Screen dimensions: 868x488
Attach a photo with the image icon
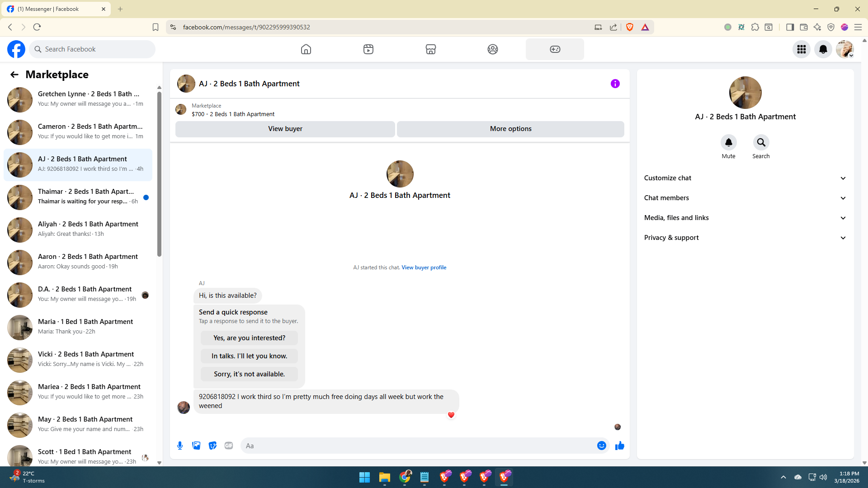pos(196,446)
